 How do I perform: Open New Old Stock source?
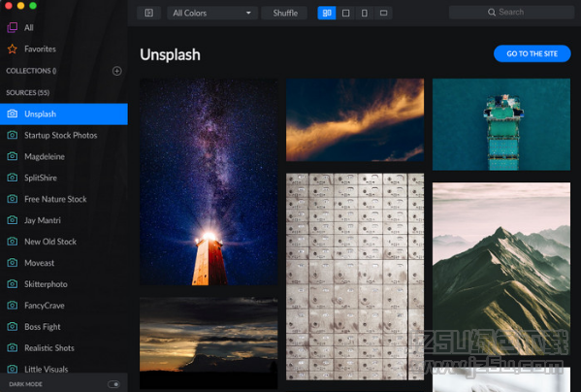pos(64,242)
